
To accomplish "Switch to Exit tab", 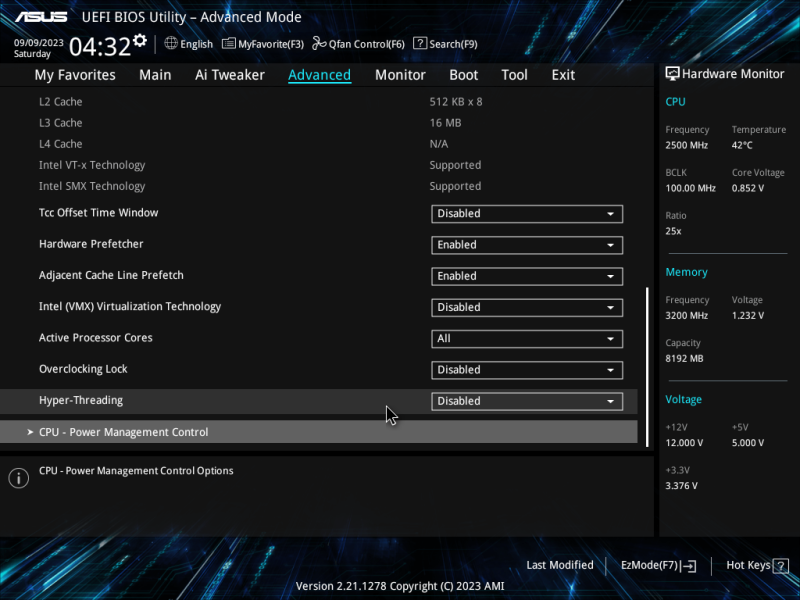I will point(563,75).
